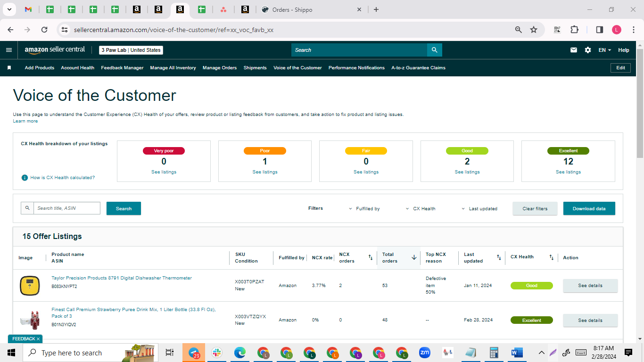Click the Amazon Seller Central logo

point(55,49)
